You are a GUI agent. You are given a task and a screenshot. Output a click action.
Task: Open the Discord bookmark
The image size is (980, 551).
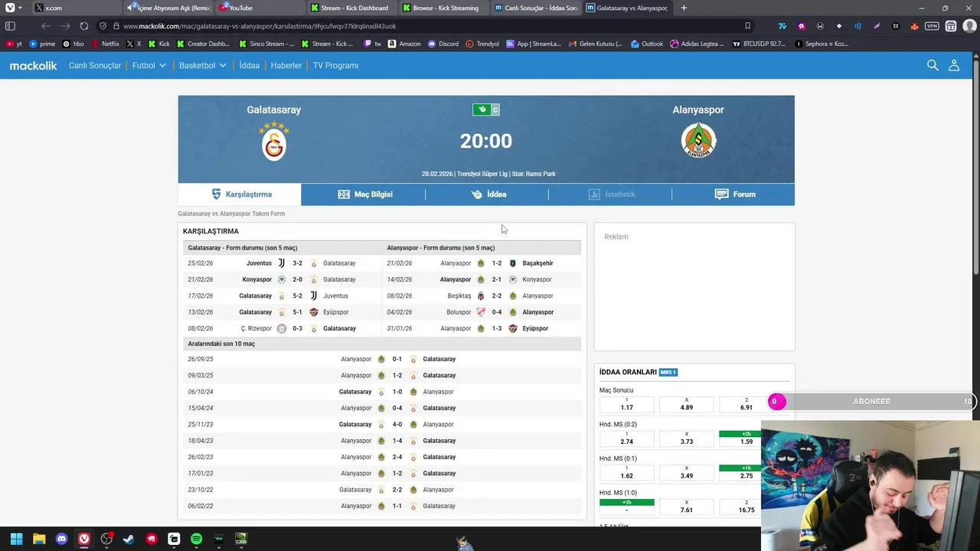(443, 44)
